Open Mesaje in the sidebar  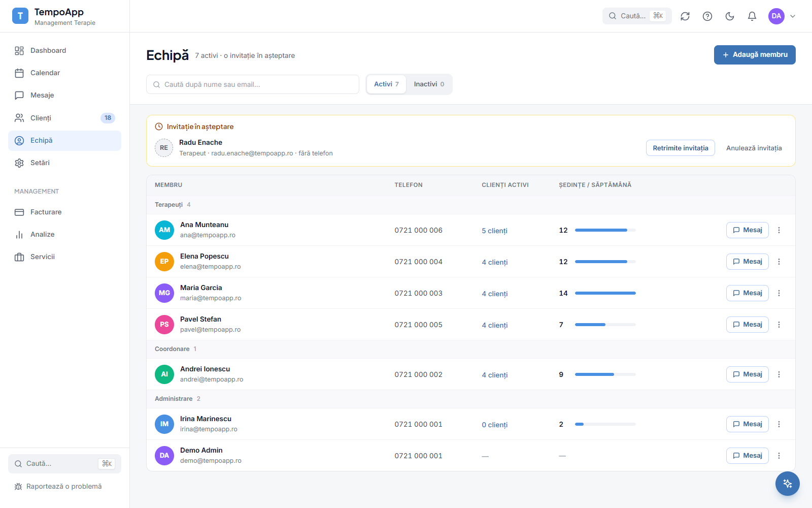click(64, 95)
